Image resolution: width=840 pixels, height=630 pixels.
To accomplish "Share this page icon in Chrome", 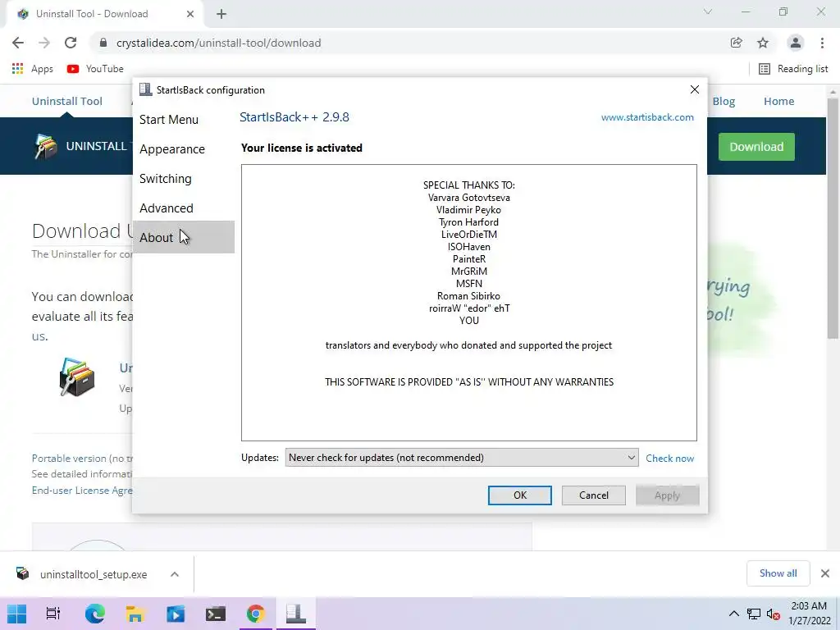I will [x=737, y=43].
